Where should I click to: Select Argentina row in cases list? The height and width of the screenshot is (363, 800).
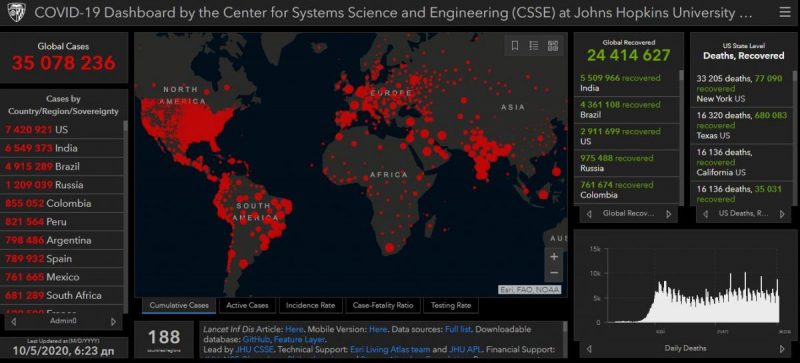coord(62,240)
